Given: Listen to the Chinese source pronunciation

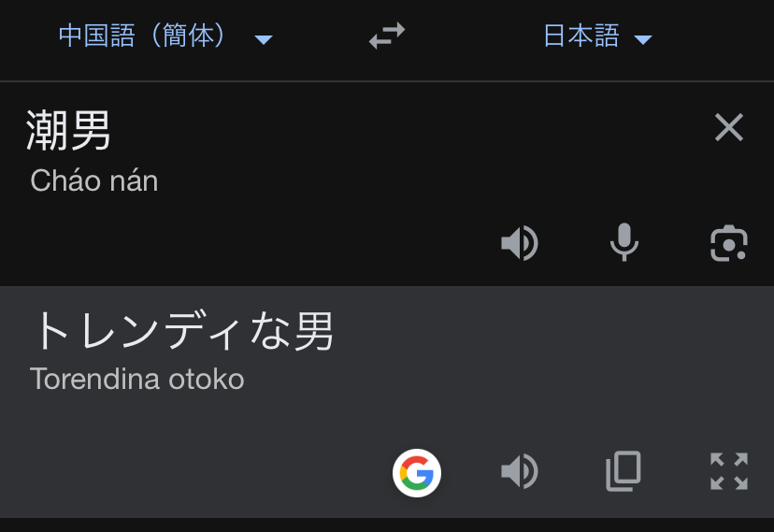Looking at the screenshot, I should [520, 243].
